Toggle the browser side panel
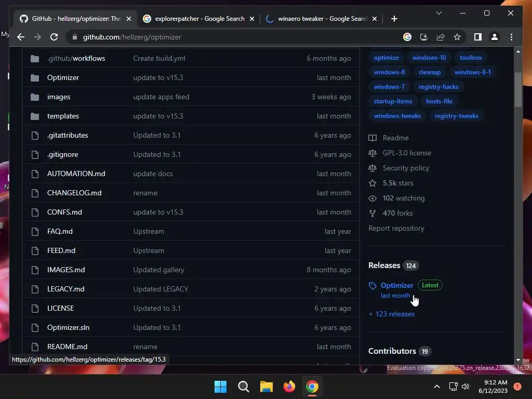This screenshot has height=399, width=532. pos(478,37)
